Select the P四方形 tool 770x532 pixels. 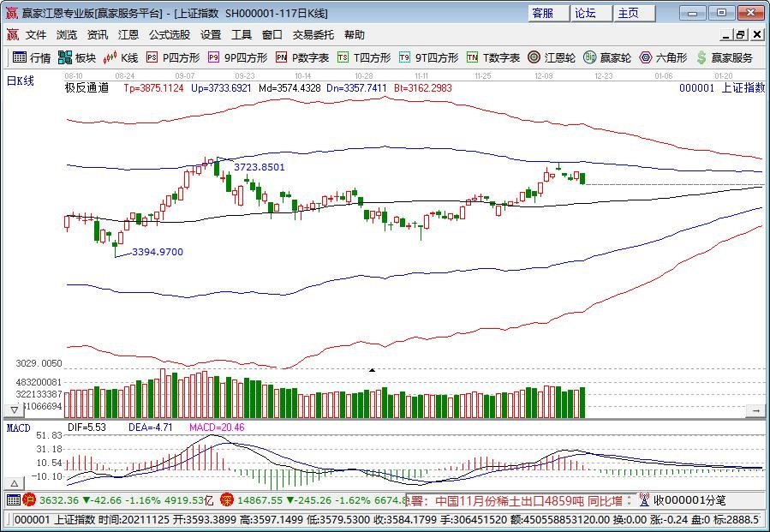[x=174, y=57]
